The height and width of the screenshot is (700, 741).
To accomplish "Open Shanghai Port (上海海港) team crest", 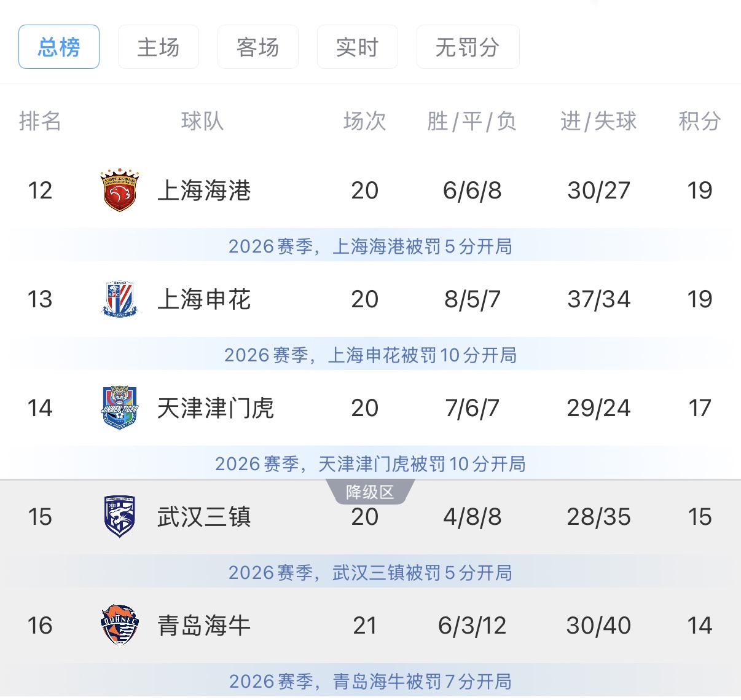I will pos(120,191).
